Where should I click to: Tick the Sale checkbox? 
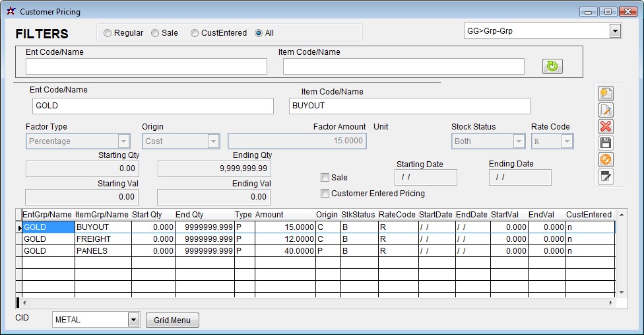pyautogui.click(x=325, y=178)
